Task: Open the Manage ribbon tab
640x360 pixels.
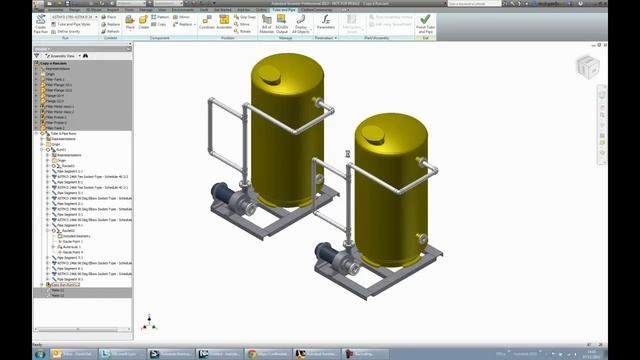Action: point(146,9)
